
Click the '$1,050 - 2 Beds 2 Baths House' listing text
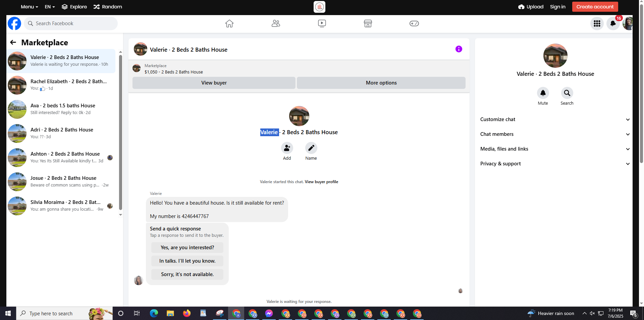click(174, 72)
